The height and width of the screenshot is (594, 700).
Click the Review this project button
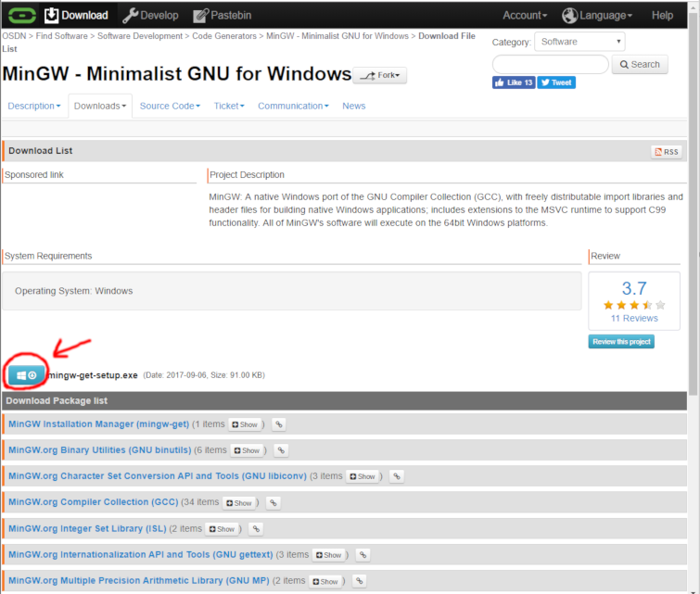pyautogui.click(x=621, y=341)
